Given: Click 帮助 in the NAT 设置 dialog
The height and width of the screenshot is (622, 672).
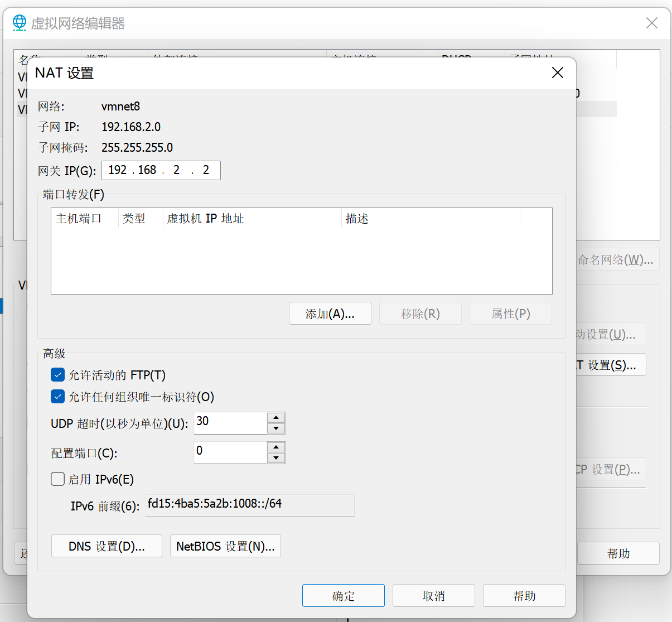Looking at the screenshot, I should (x=524, y=596).
